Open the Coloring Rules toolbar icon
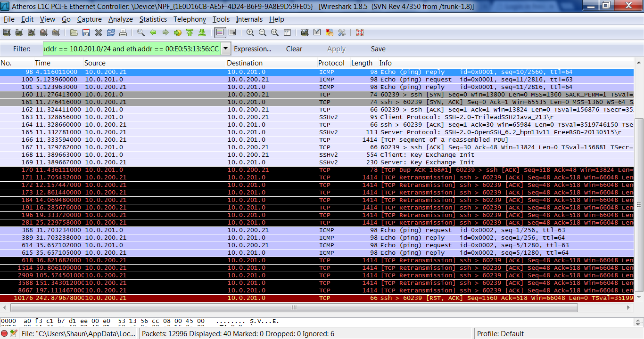The height and width of the screenshot is (339, 644). tap(330, 32)
